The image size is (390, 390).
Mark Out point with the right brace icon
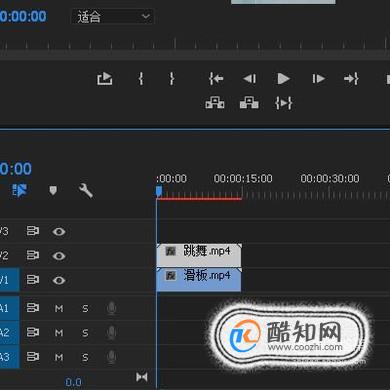click(x=172, y=79)
